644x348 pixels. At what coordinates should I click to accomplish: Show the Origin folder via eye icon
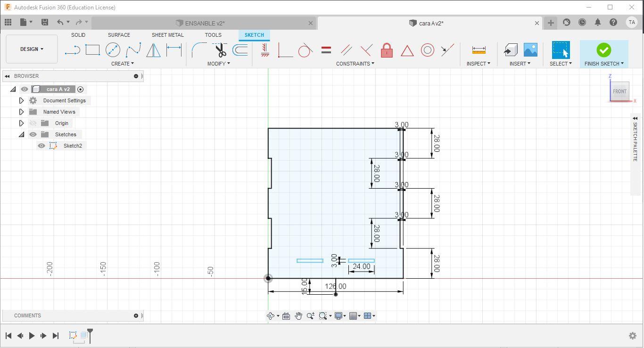[33, 123]
